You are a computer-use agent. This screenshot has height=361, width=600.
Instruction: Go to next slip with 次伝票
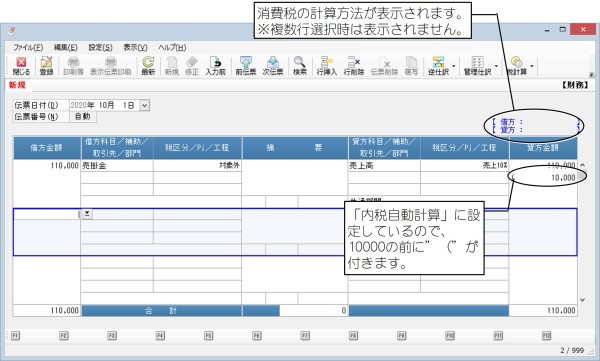click(272, 66)
